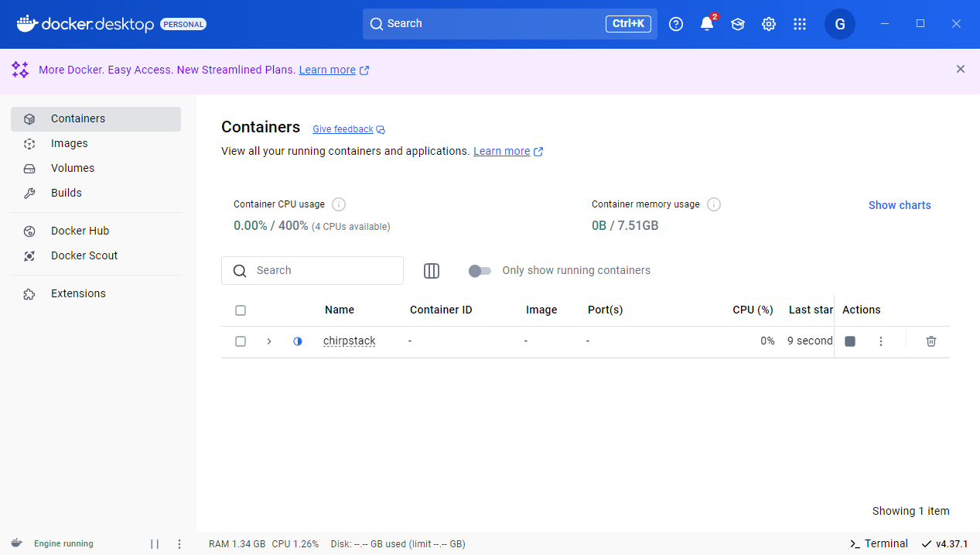Click the PERSONAL plan badge
Viewport: 980px width, 555px height.
pyautogui.click(x=183, y=24)
